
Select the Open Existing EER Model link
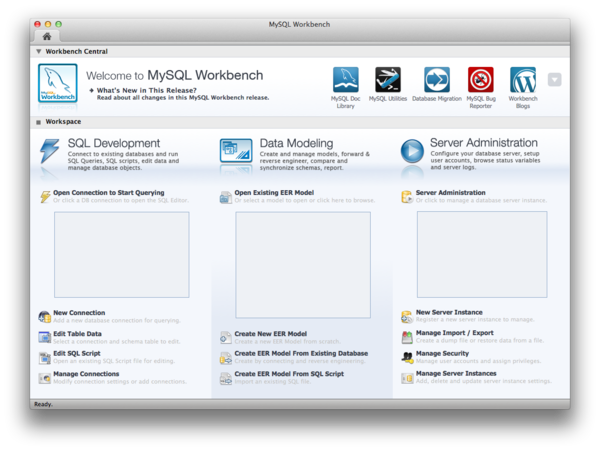click(x=274, y=192)
